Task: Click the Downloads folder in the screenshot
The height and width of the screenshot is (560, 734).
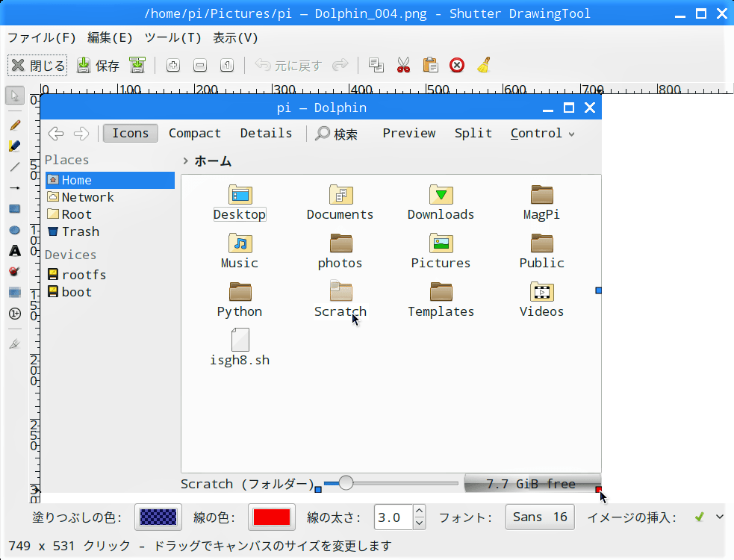Action: click(x=441, y=202)
